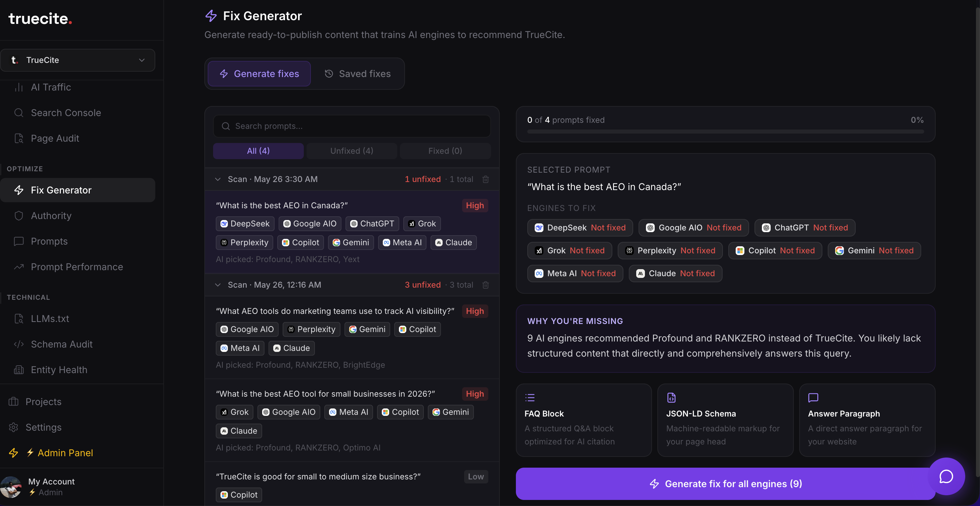Open the TrueCite workspace dropdown
Image resolution: width=980 pixels, height=506 pixels.
coord(78,60)
